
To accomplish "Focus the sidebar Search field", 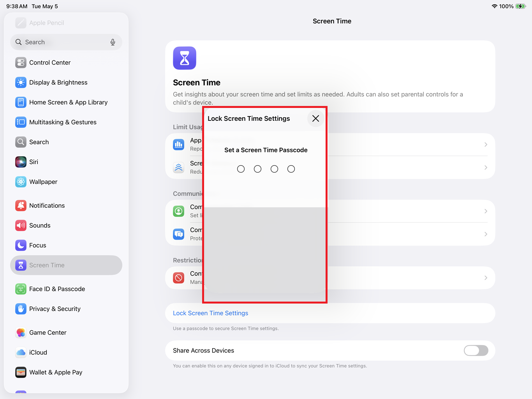I will click(66, 42).
